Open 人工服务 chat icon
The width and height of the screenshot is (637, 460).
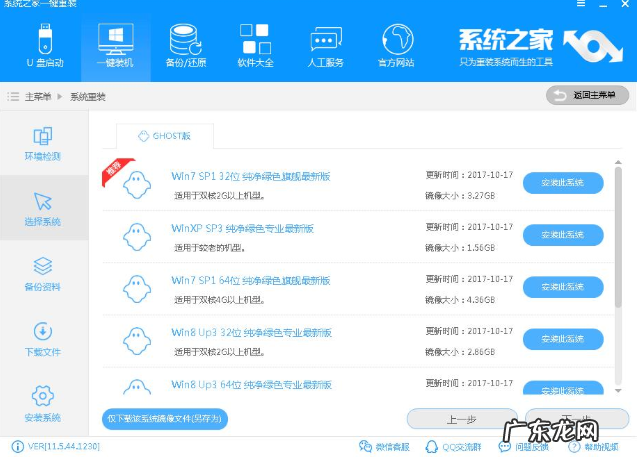click(x=326, y=39)
